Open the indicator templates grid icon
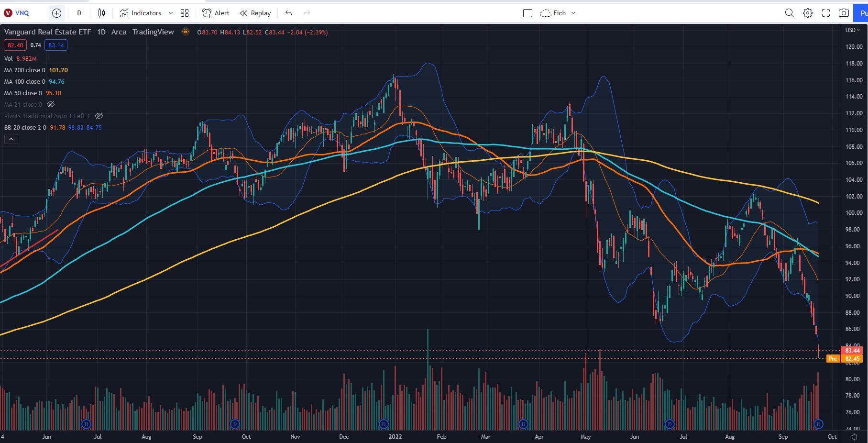 (185, 13)
